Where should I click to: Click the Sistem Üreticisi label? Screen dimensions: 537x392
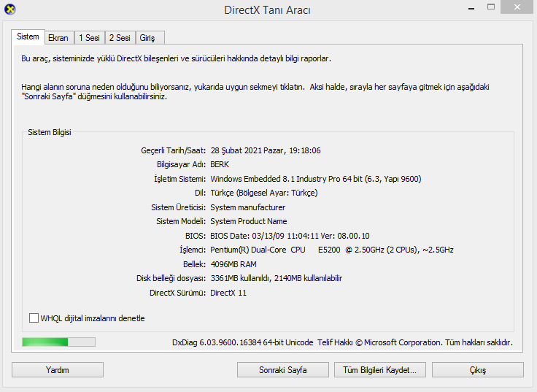pos(179,207)
